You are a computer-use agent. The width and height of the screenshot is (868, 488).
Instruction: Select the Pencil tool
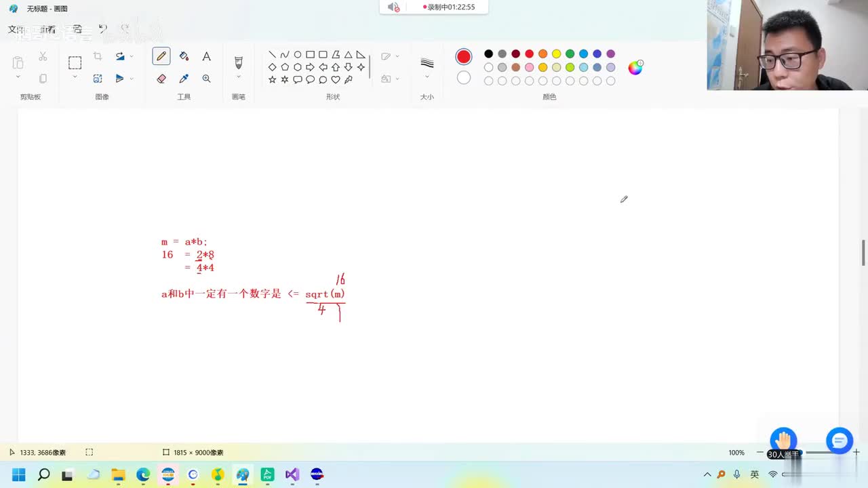[x=161, y=56]
